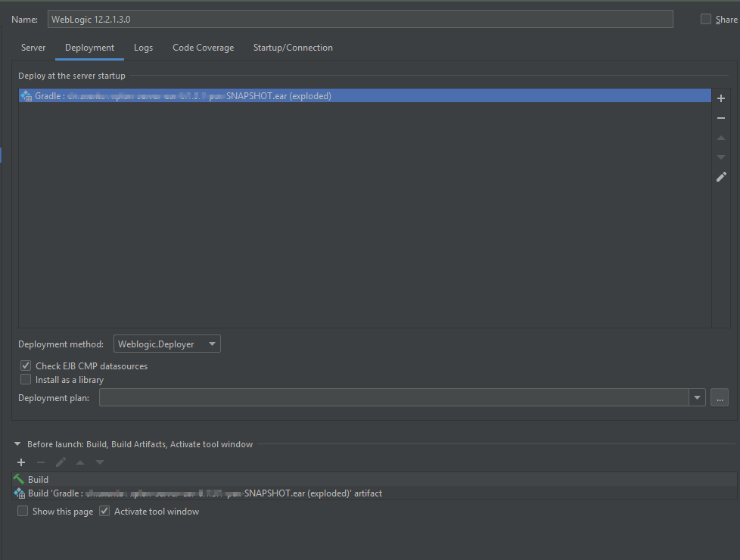
Task: Enable Show this page option
Action: tap(23, 512)
